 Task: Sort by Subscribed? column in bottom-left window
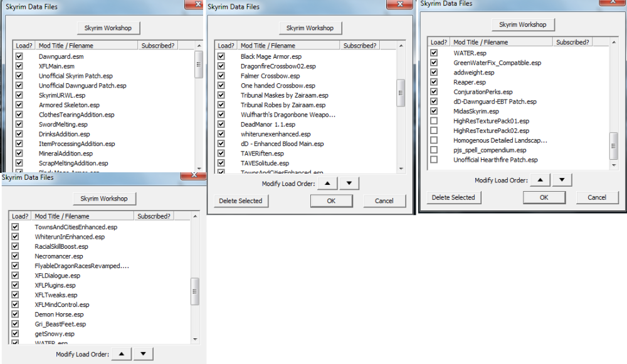pyautogui.click(x=154, y=216)
